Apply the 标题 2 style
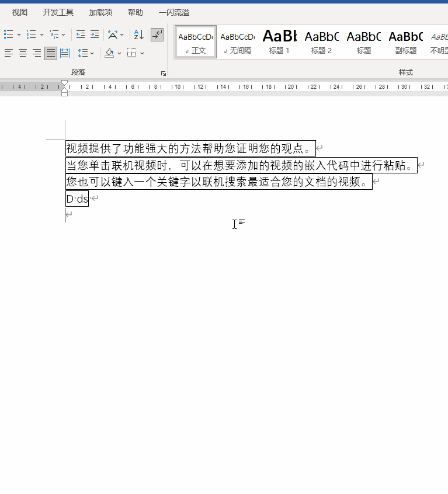 (321, 42)
